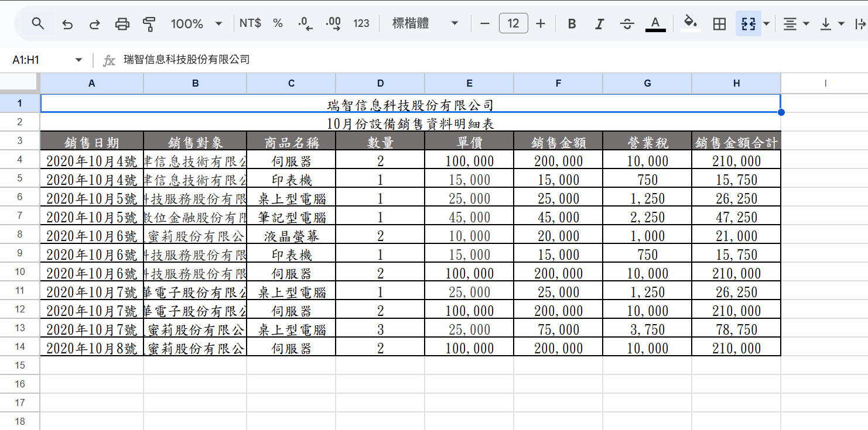Toggle strikethrough formatting
The width and height of the screenshot is (868, 430).
click(x=627, y=24)
